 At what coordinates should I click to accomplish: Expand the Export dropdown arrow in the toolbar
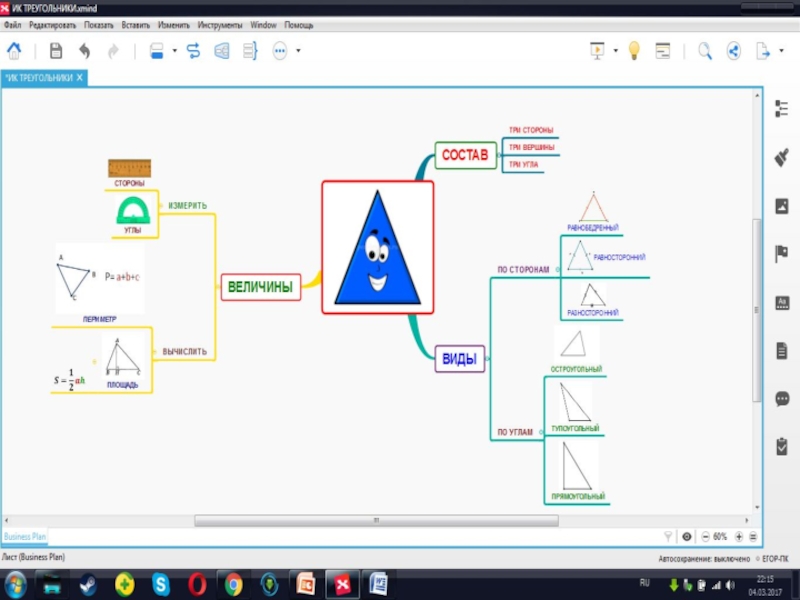click(x=782, y=51)
